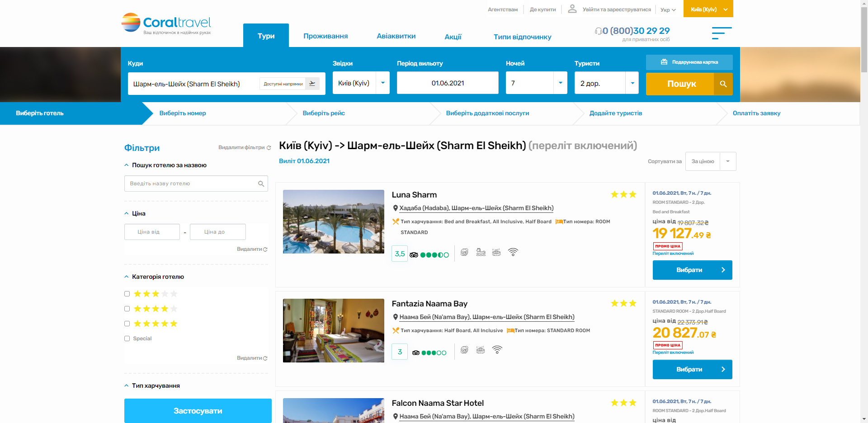Select the Проживання tab
The width and height of the screenshot is (868, 423).
tap(325, 36)
